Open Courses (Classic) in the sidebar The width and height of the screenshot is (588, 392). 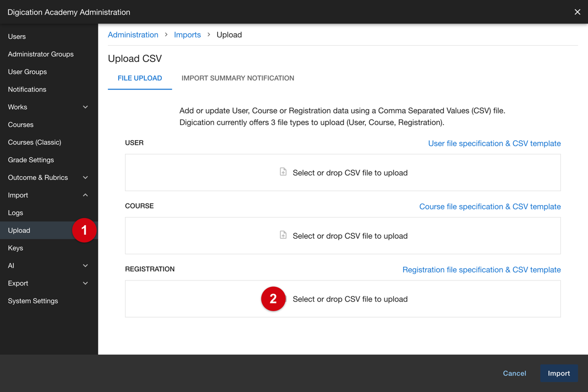pyautogui.click(x=35, y=142)
